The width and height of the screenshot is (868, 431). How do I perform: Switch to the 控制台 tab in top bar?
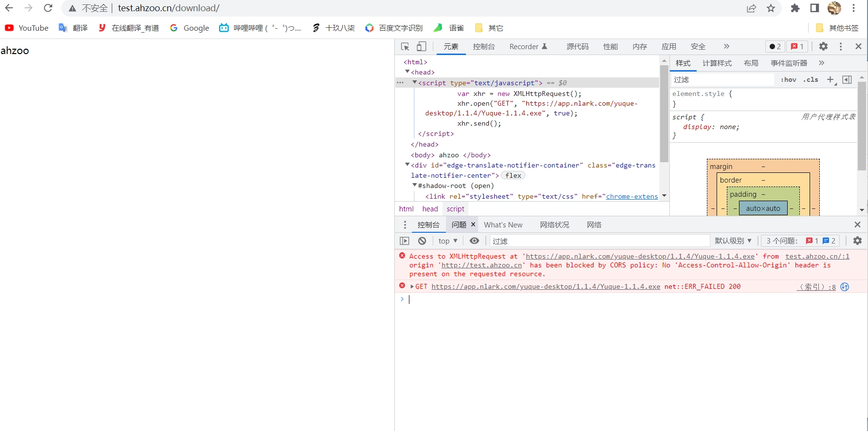(483, 47)
